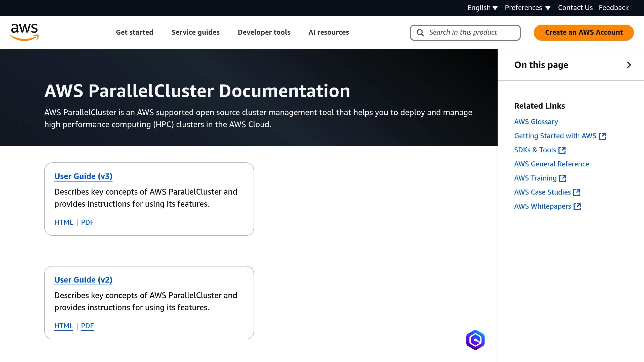644x362 pixels.
Task: Open the User Guide (v3) link
Action: point(83,176)
